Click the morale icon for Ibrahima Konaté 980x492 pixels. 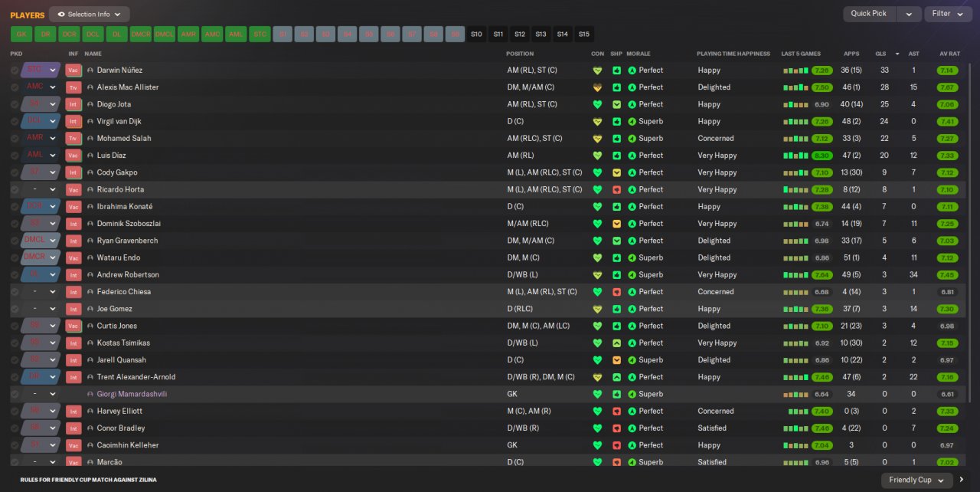(632, 207)
